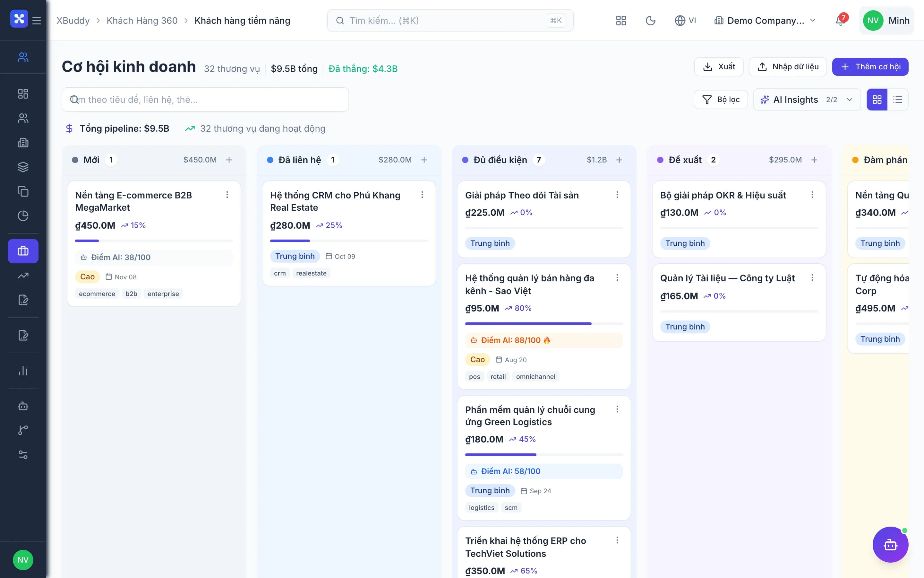
Task: Select Khách hàng tiềm năng breadcrumb
Action: click(x=243, y=21)
